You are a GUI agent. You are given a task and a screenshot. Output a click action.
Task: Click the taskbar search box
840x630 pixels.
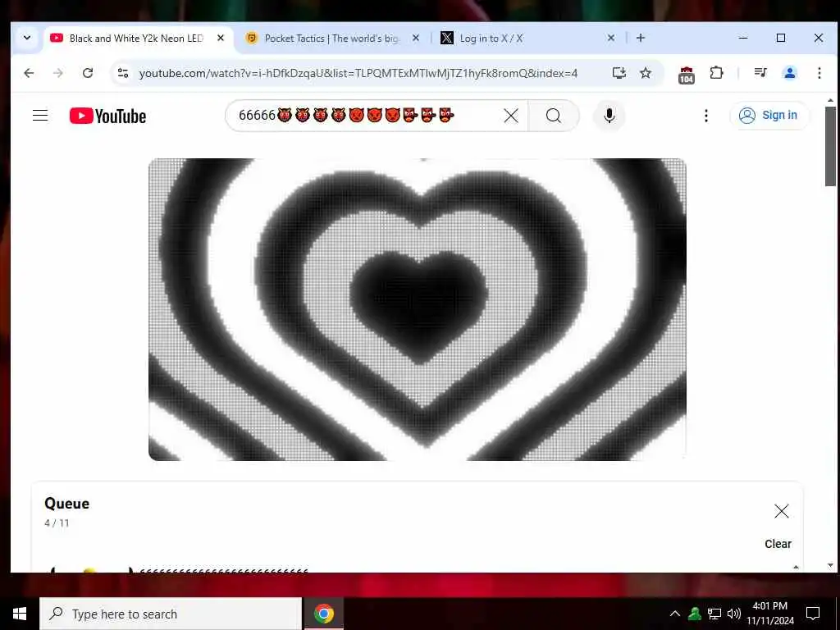[171, 614]
